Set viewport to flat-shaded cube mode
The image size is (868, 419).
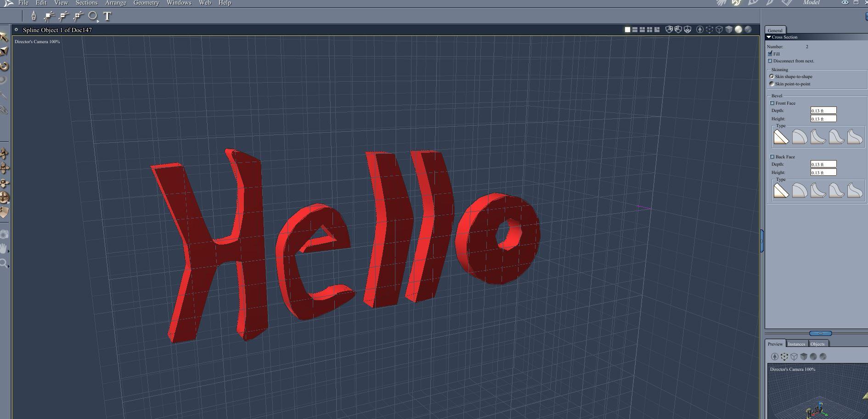coord(729,29)
